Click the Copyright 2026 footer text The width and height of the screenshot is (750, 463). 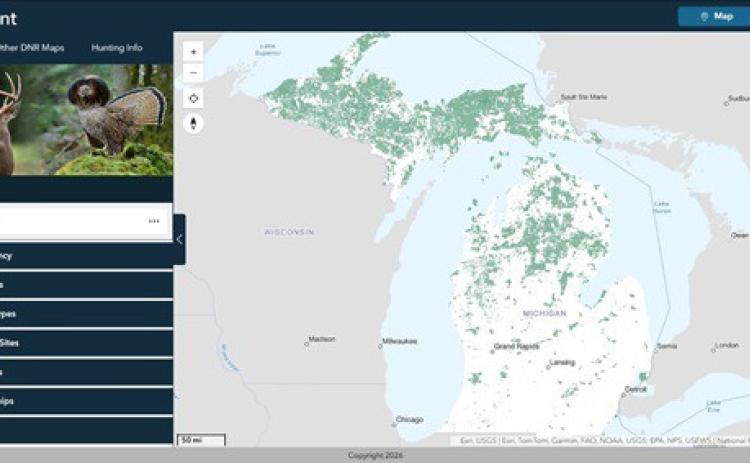click(375, 455)
